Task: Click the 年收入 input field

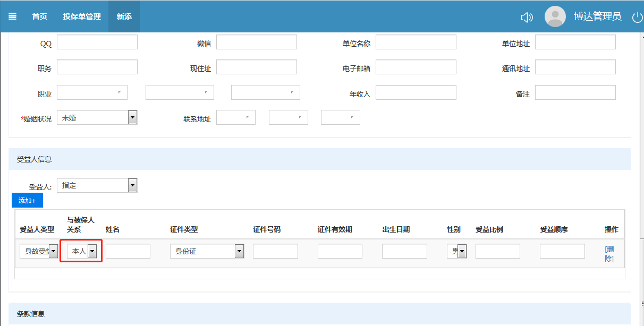Action: coord(416,92)
